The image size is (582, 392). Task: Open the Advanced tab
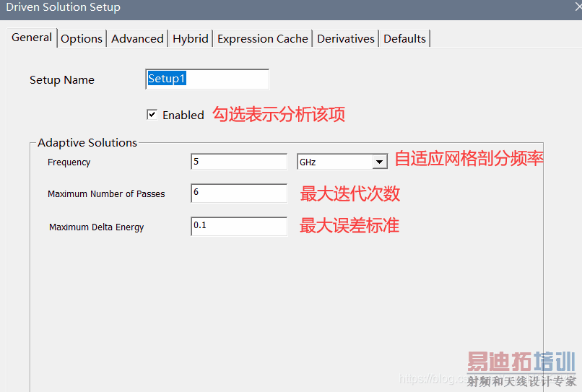coord(137,38)
